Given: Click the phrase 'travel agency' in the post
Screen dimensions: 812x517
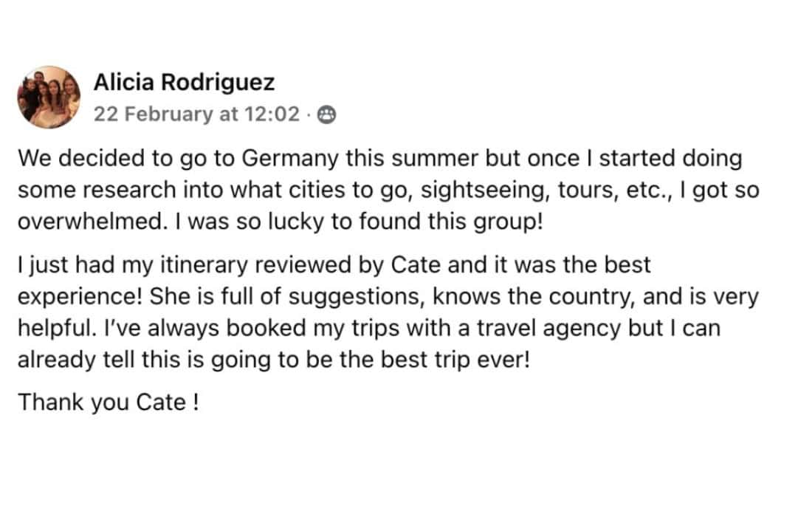Looking at the screenshot, I should point(548,329).
